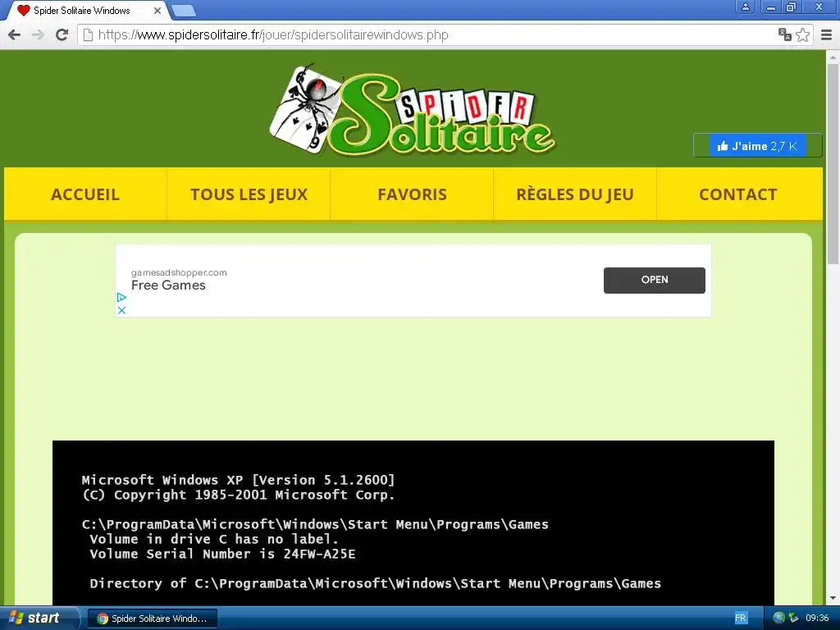Click the J'aime Facebook like button
The width and height of the screenshot is (840, 630).
tap(757, 146)
